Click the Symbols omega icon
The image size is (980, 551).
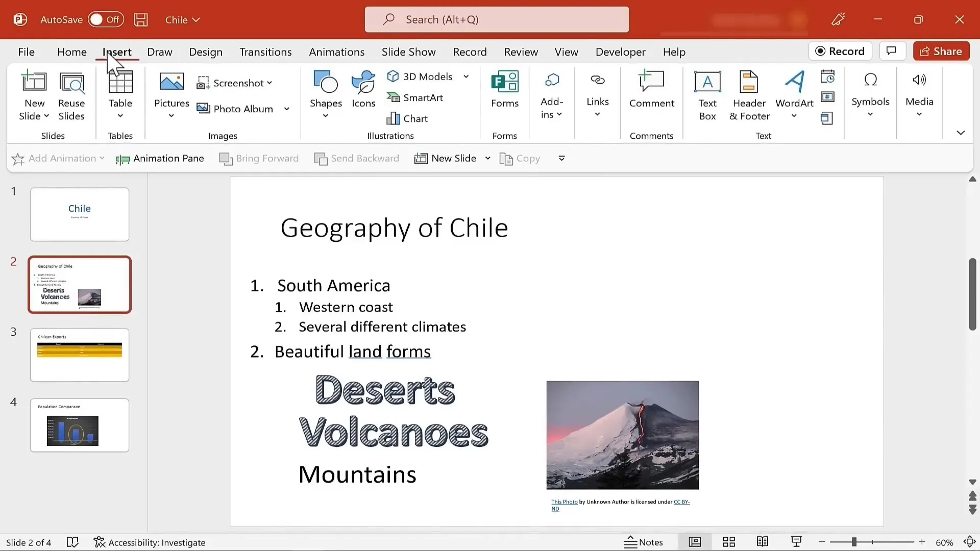(x=871, y=80)
